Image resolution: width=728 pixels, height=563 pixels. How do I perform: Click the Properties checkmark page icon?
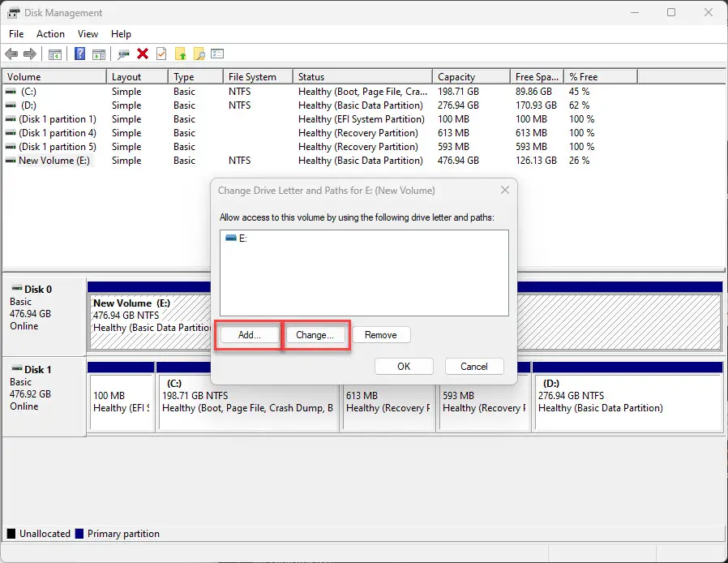161,54
